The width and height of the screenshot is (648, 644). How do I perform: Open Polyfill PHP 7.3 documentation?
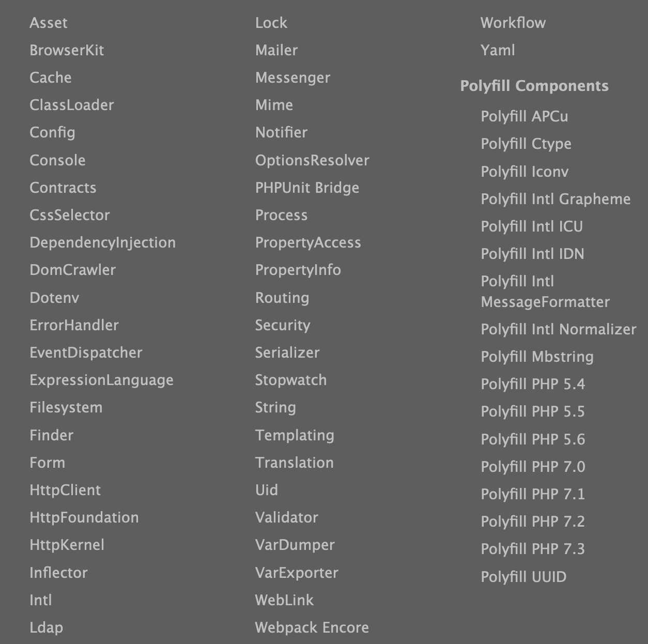pyautogui.click(x=533, y=549)
